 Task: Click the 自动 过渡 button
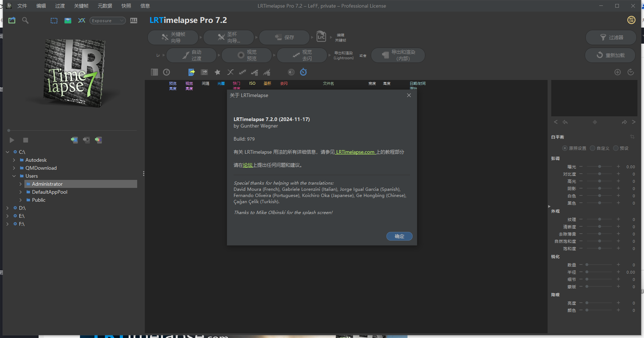point(192,55)
